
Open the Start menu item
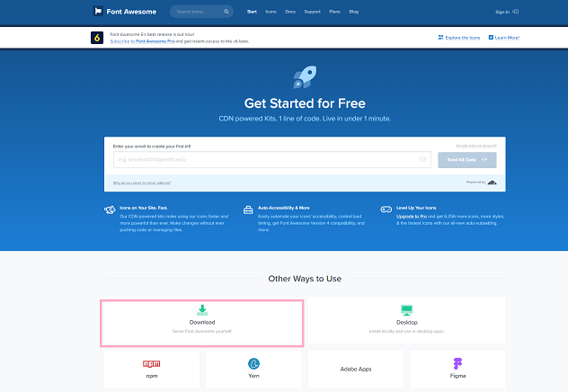[x=252, y=12]
